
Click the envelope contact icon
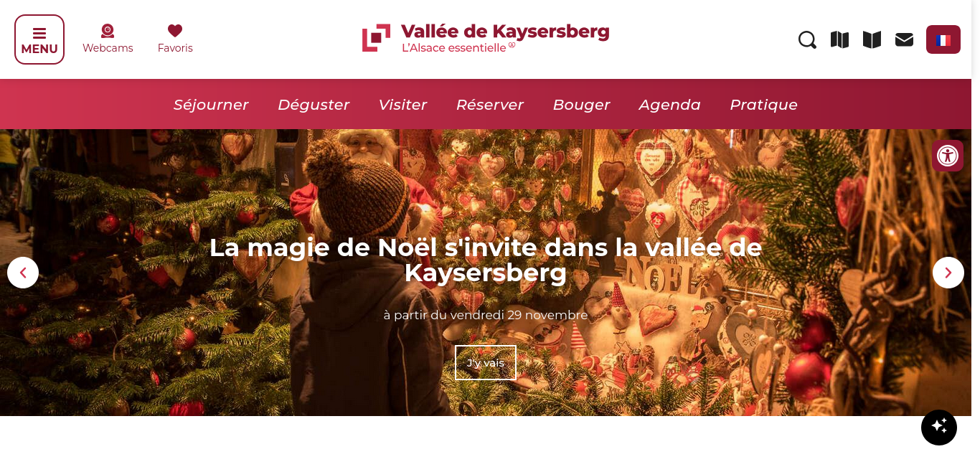click(904, 39)
